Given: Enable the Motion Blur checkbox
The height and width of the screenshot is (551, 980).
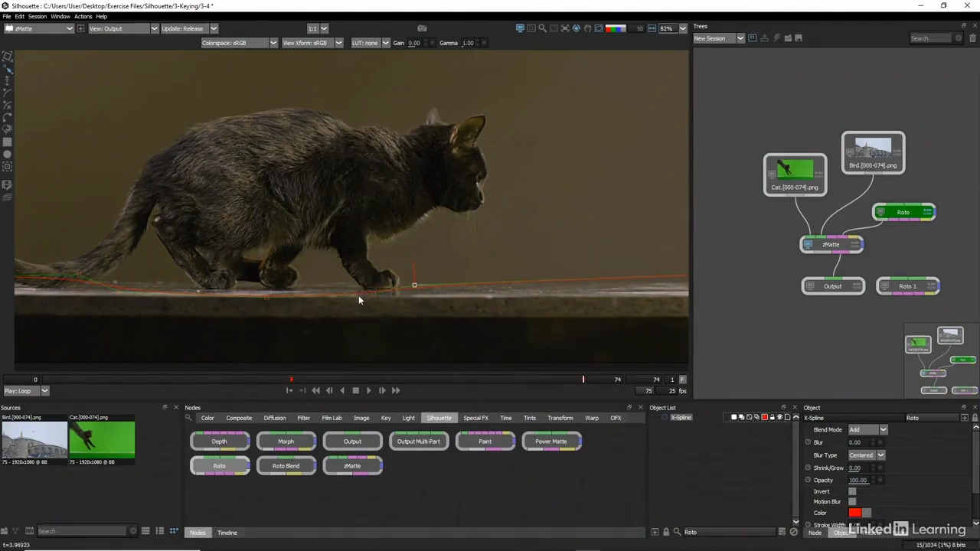Looking at the screenshot, I should point(852,502).
